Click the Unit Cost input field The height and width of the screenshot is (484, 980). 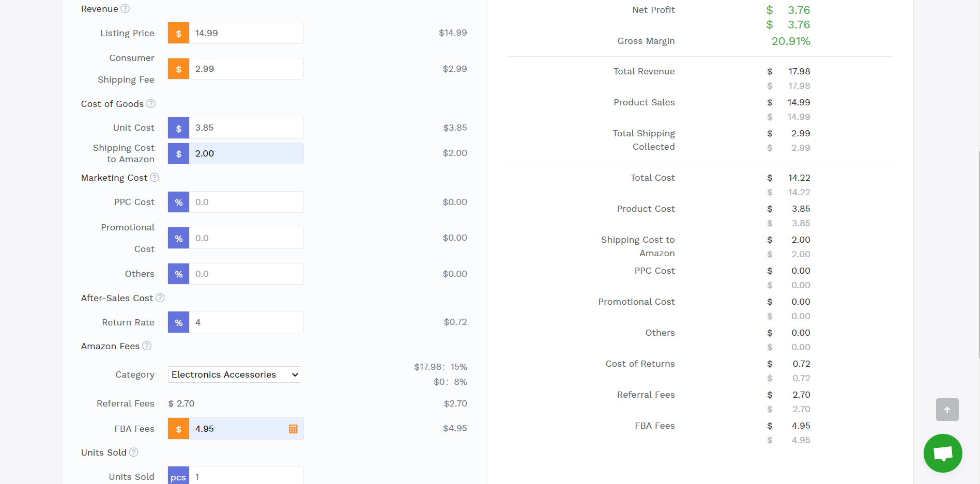pos(246,128)
